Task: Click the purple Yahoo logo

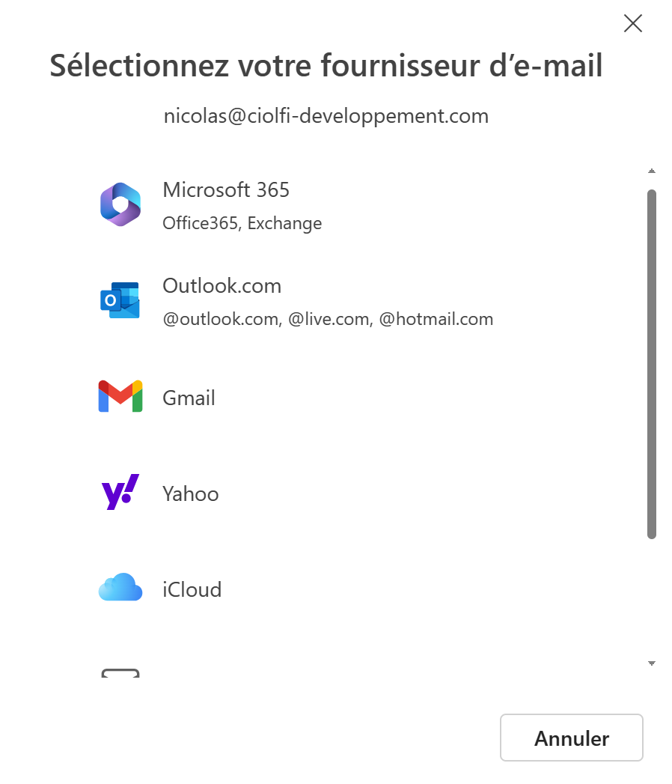Action: pos(120,493)
